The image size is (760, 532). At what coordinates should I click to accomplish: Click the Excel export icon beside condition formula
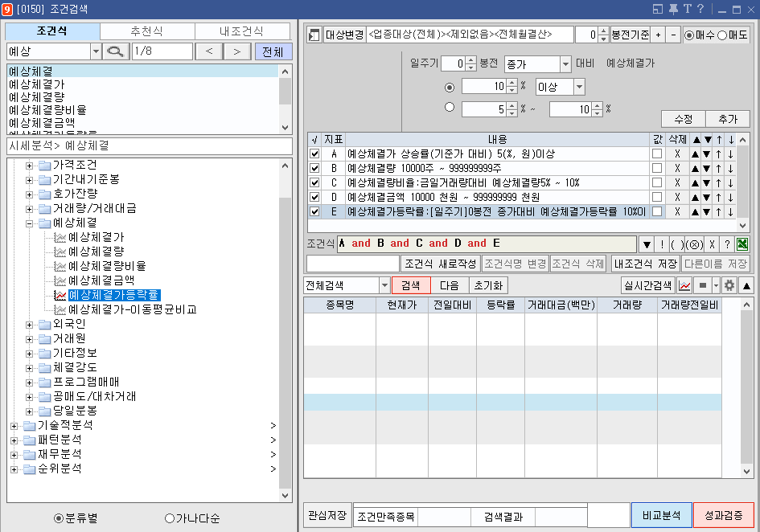[742, 244]
